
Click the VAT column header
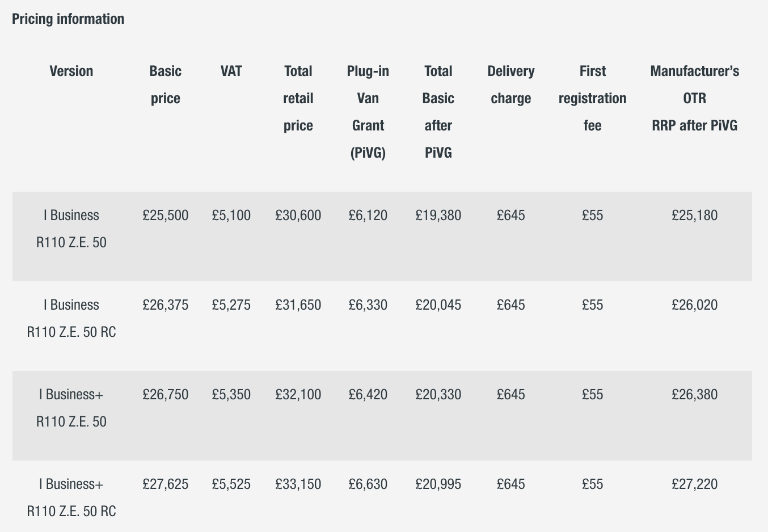click(x=231, y=71)
